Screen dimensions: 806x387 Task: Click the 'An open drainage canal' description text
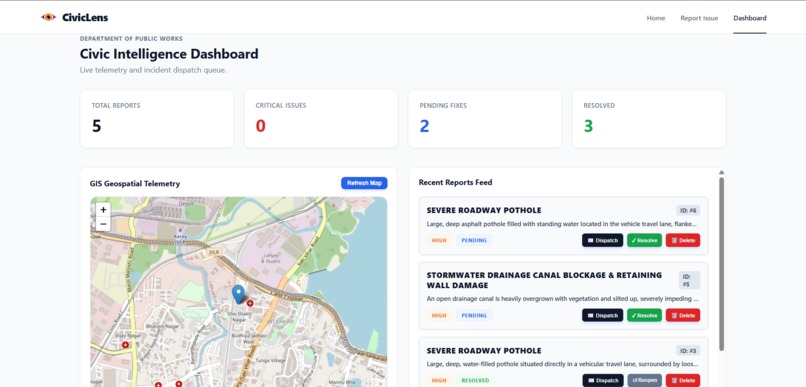click(562, 298)
